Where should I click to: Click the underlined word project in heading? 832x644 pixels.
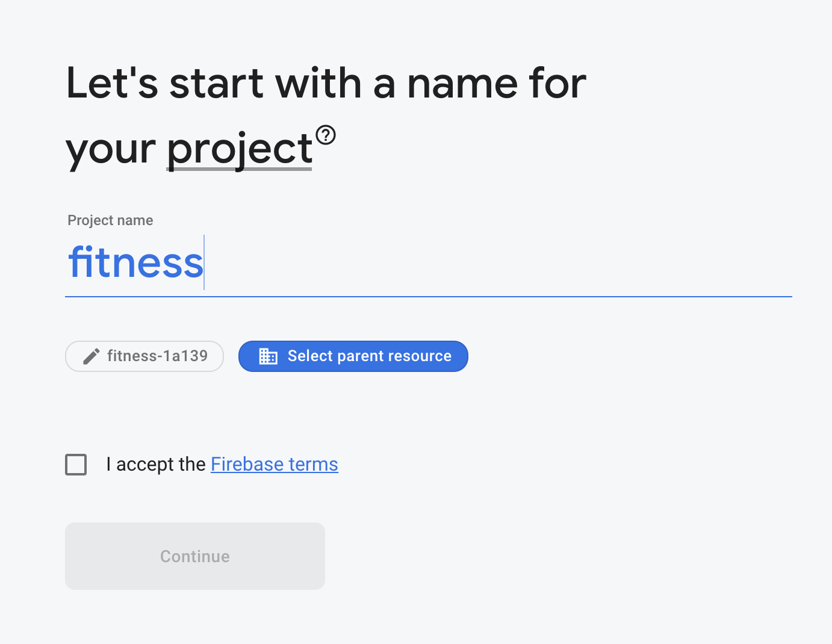point(240,149)
